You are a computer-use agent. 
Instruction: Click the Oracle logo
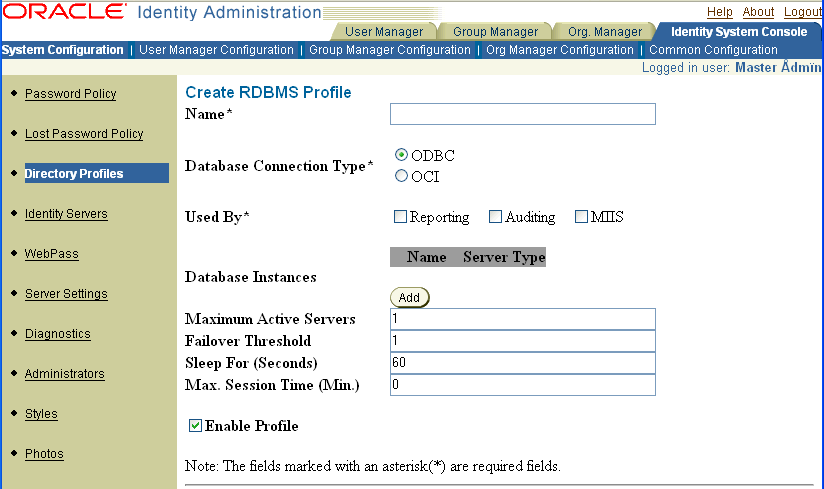[x=65, y=12]
